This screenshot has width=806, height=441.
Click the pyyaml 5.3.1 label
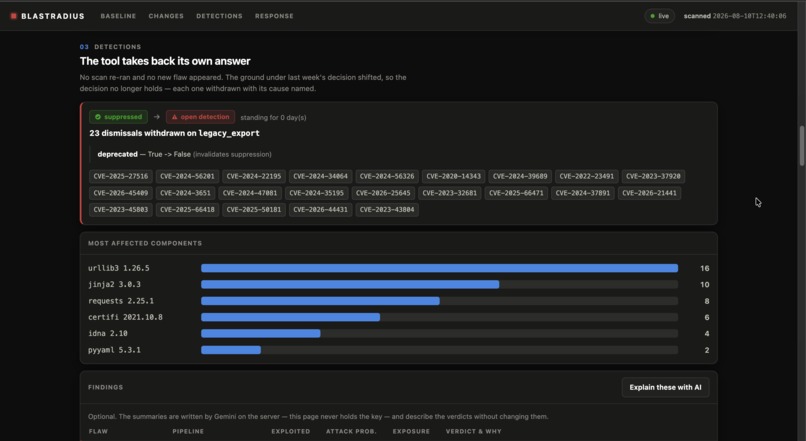coord(114,350)
